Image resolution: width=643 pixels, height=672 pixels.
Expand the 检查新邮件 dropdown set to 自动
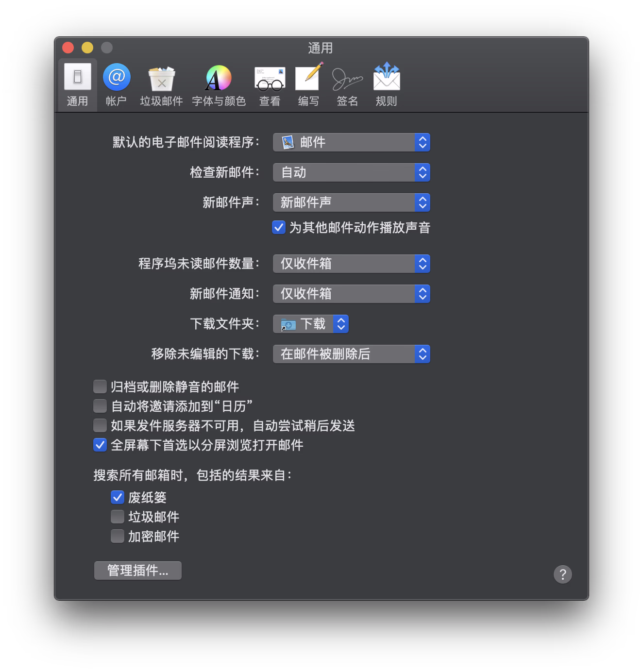pyautogui.click(x=351, y=172)
